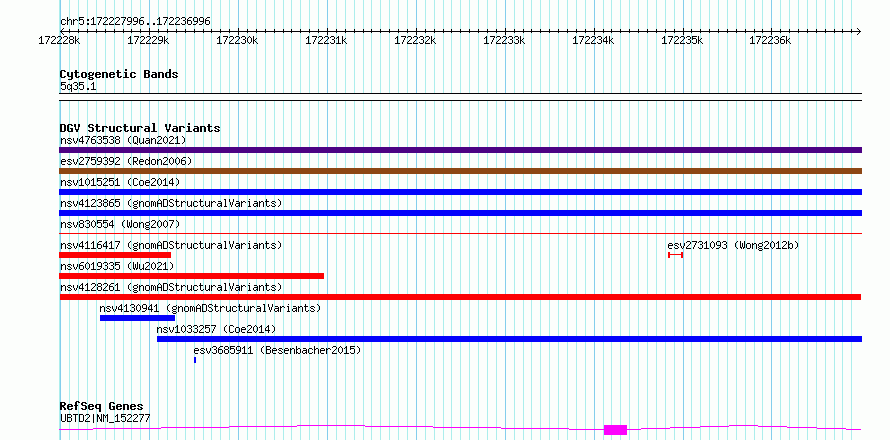
Task: Click the nsv4763538 (Quan2021) variant label
Action: click(123, 140)
